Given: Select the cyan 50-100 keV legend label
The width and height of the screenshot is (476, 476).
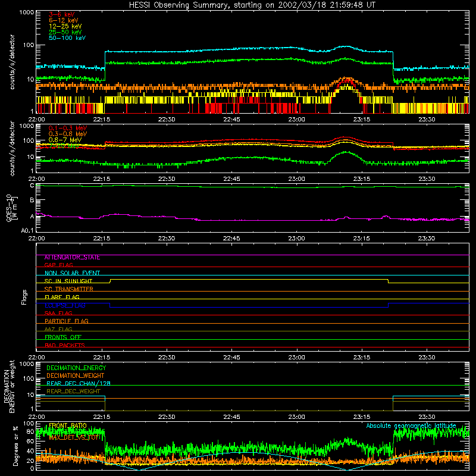Looking at the screenshot, I should (67, 38).
